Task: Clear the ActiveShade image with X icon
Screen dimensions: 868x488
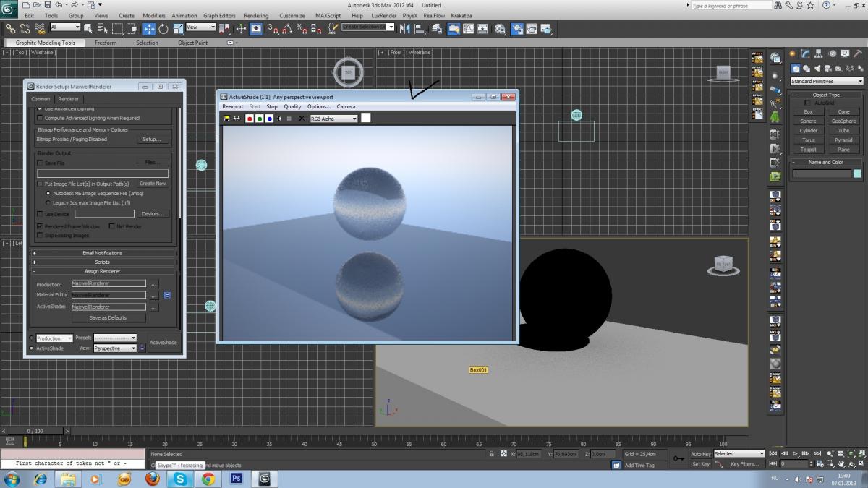Action: pyautogui.click(x=302, y=119)
